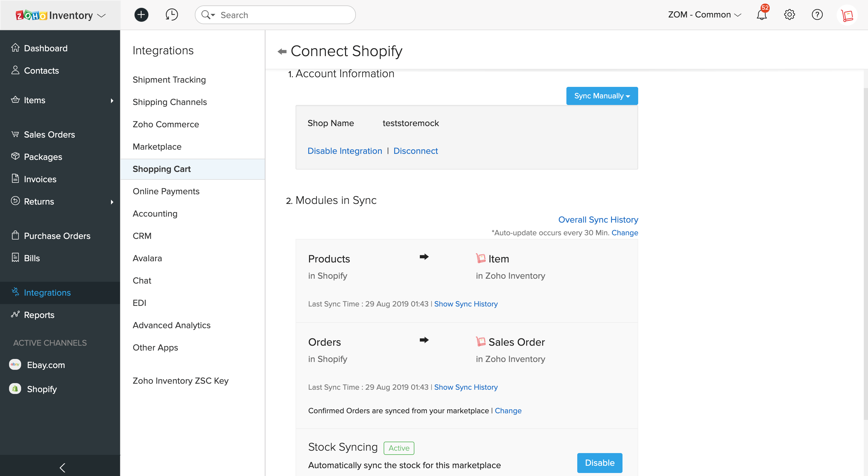Screen dimensions: 868x476
Task: Open the ZOM - Common organization dropdown
Action: click(x=705, y=15)
